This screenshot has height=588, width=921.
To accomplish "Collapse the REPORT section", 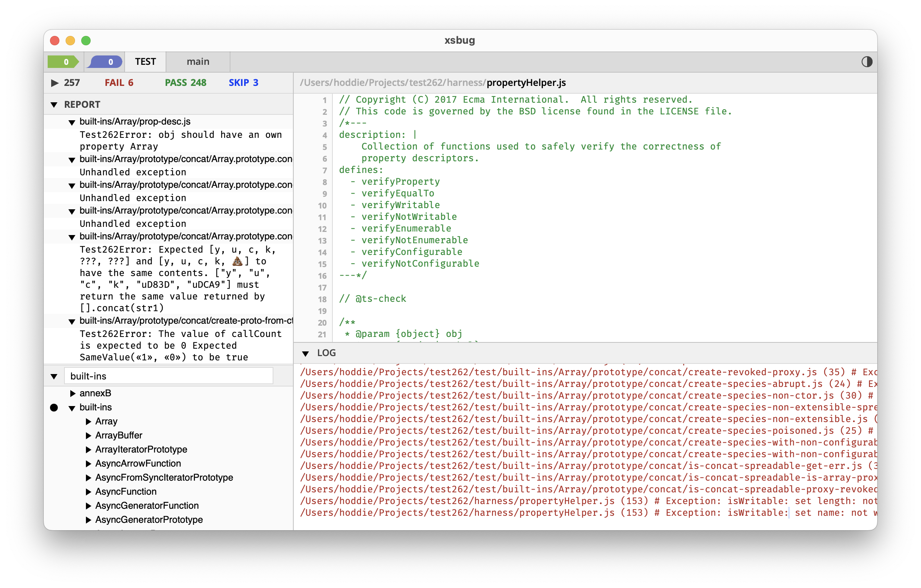I will coord(54,105).
